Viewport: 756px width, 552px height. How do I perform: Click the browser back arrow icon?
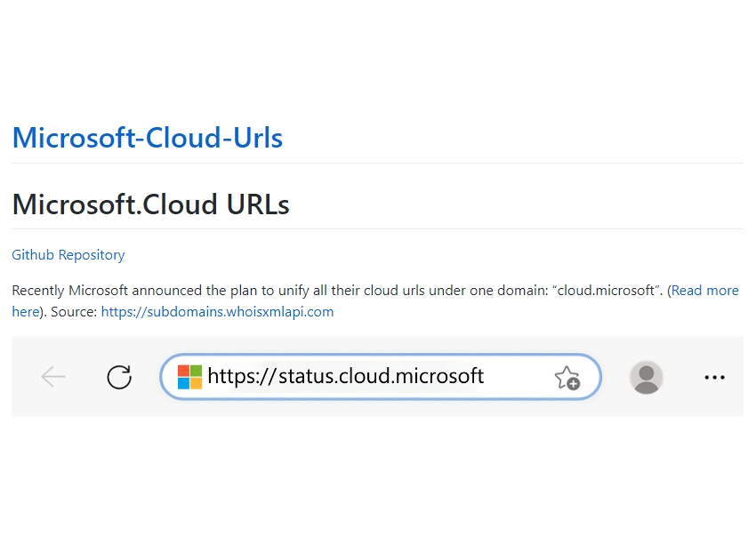[53, 377]
